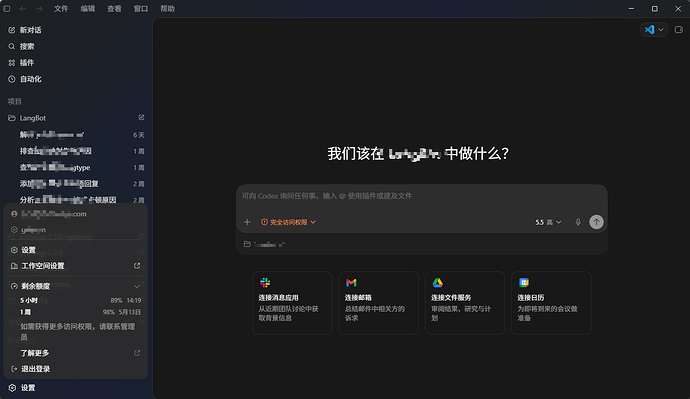Screen dimensions: 690x399
Task: Select 设置 in the popup menu
Action: pos(76,250)
